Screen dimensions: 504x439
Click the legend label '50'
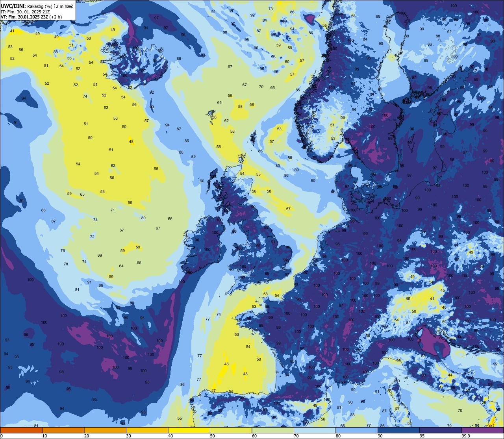[x=212, y=436]
